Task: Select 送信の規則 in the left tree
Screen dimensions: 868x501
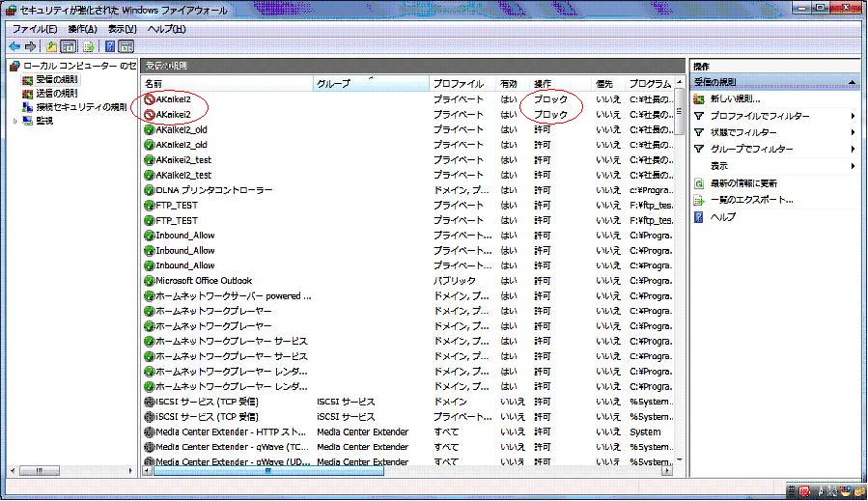Action: [x=56, y=94]
